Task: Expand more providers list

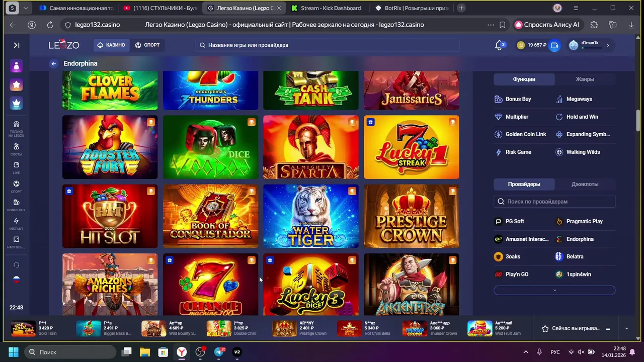Action: pos(554,290)
